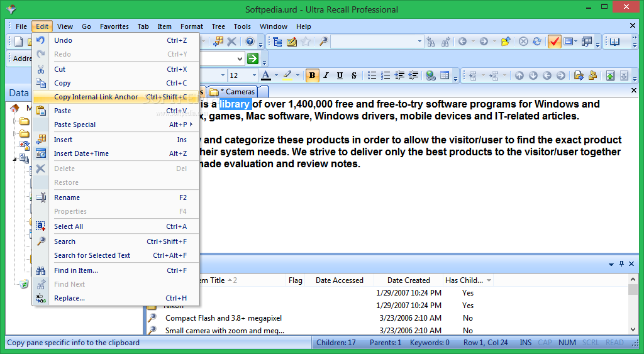Click highlighted word 'library' in text
The height and width of the screenshot is (354, 644).
(x=235, y=104)
